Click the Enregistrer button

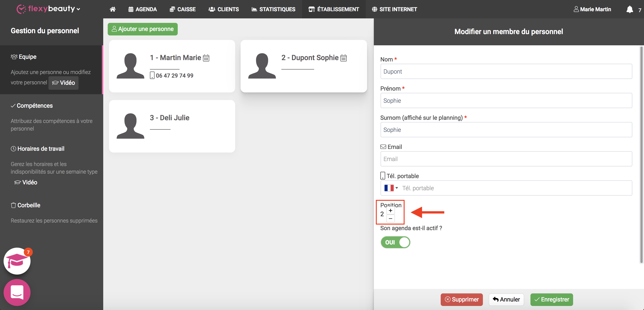[x=552, y=299]
